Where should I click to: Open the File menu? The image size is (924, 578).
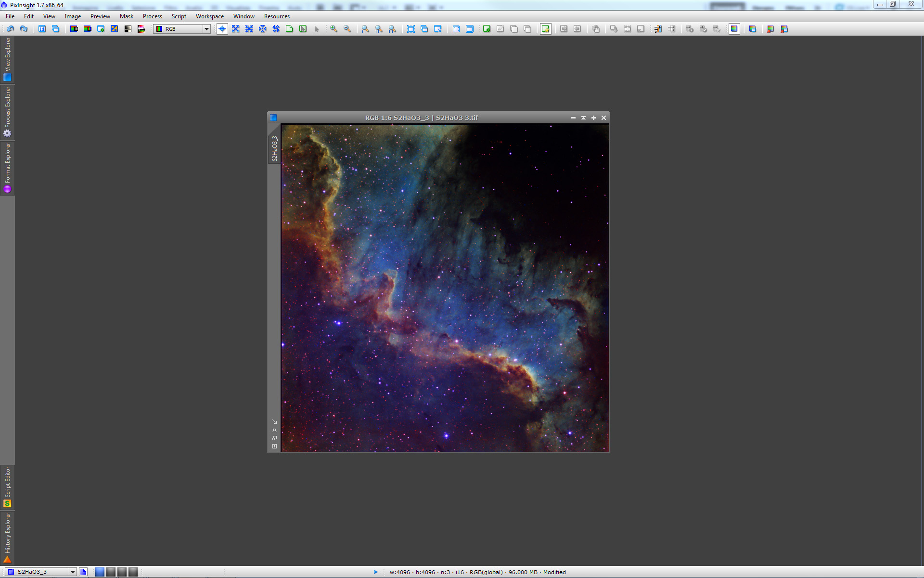pos(10,16)
